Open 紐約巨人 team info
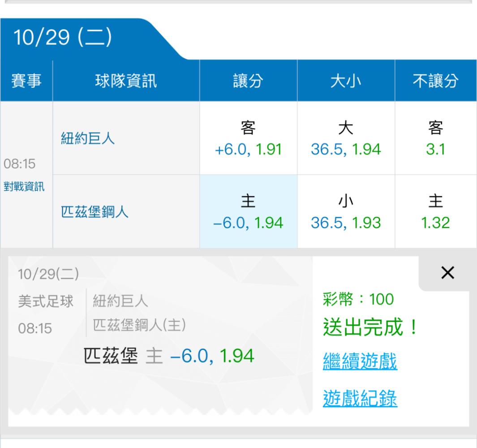The width and height of the screenshot is (477, 448). (x=88, y=138)
